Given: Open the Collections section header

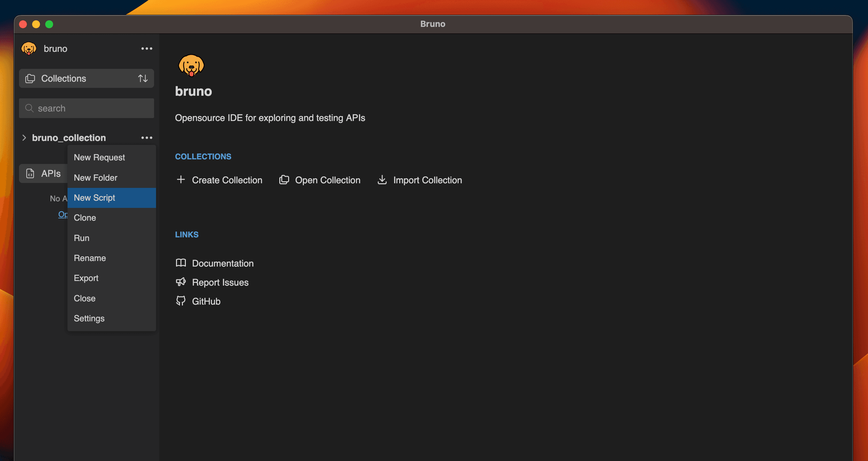Looking at the screenshot, I should tap(64, 78).
